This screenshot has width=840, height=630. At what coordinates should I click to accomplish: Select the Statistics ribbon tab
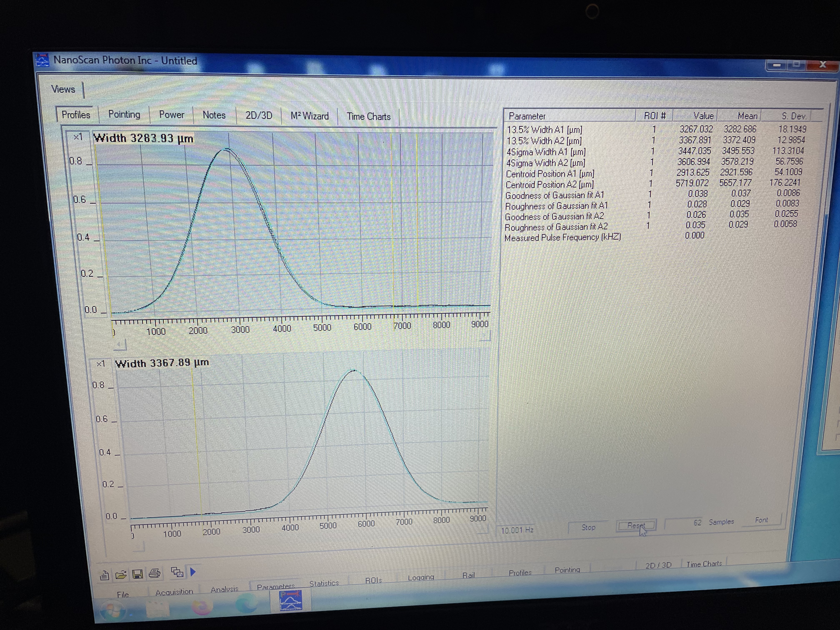324,583
